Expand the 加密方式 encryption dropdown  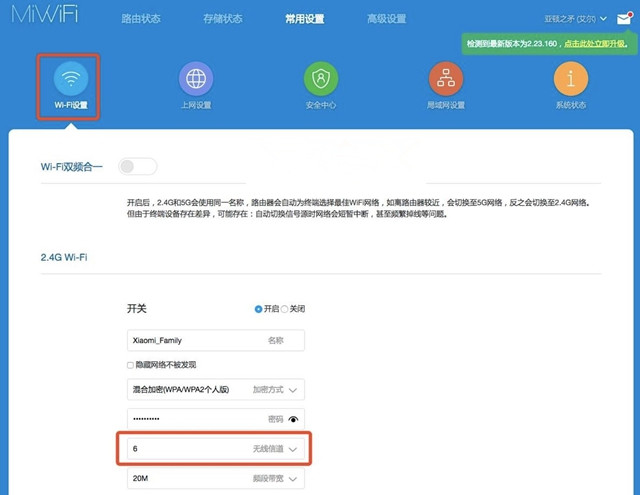coord(293,391)
